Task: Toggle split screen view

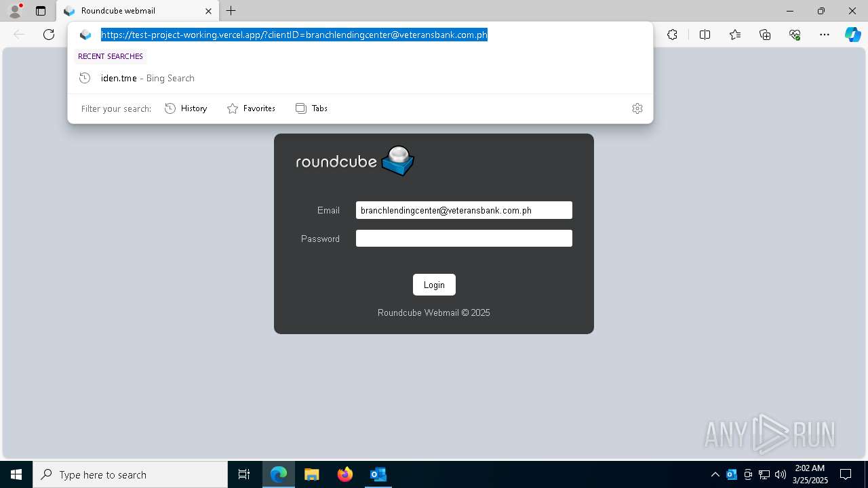Action: point(705,35)
